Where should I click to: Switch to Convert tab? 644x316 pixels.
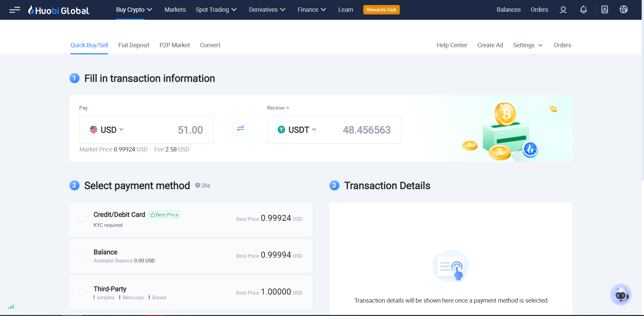point(210,45)
